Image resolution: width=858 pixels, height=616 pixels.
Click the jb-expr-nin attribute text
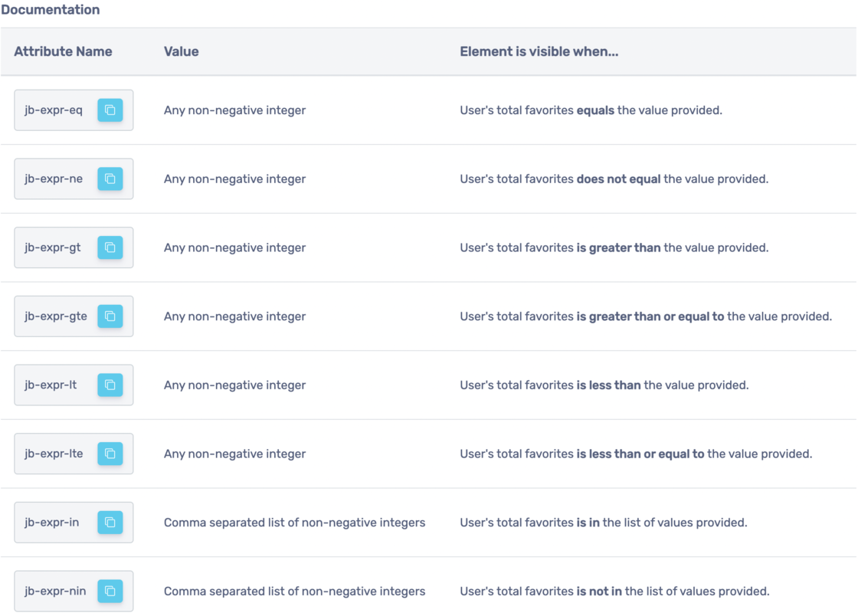(55, 591)
